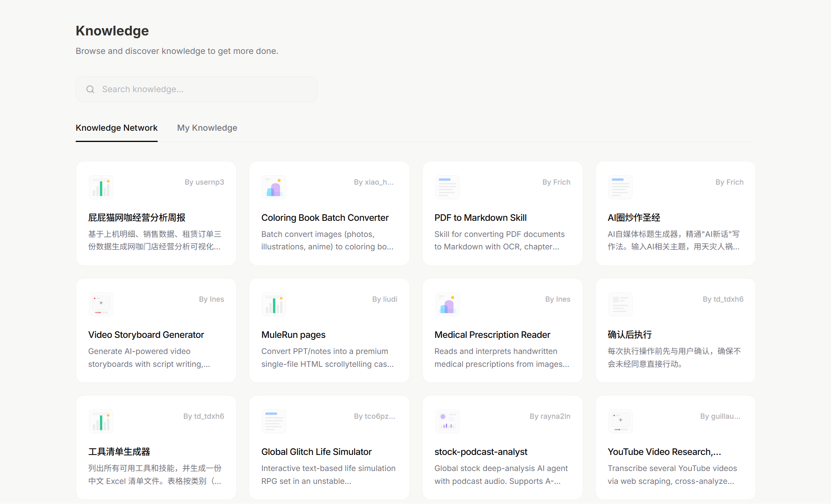831x504 pixels.
Task: Click the document icon on 确认后执行 card
Action: tap(620, 304)
